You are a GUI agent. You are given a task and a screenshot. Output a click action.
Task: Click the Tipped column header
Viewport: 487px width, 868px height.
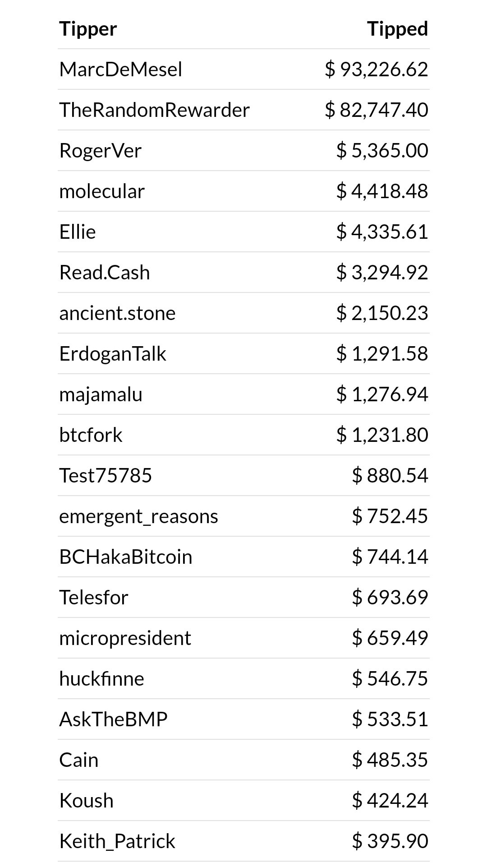(x=397, y=29)
